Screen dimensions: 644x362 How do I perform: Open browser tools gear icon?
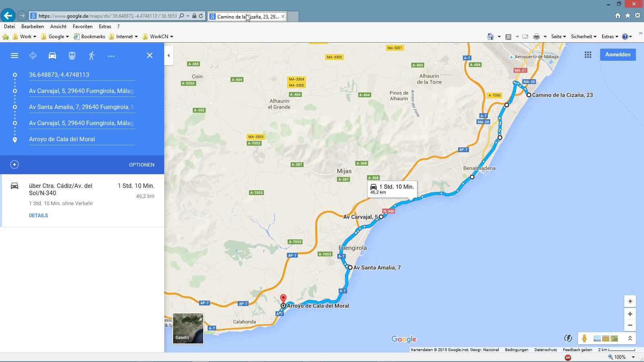(638, 16)
